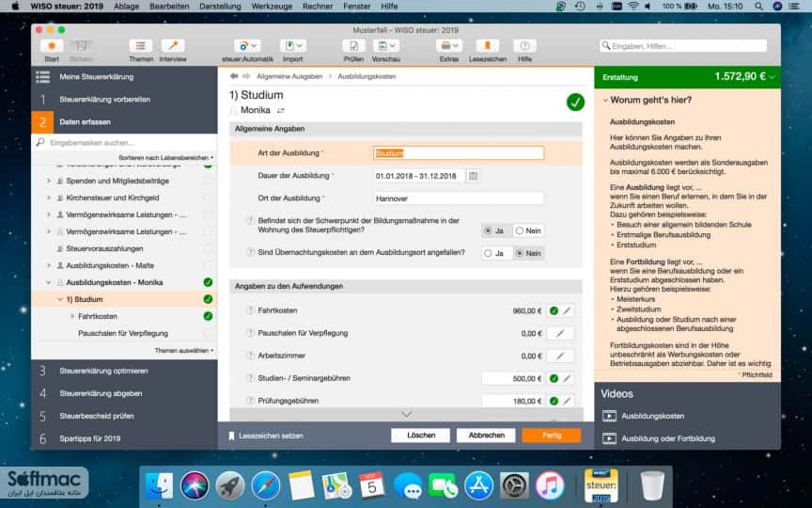
Task: Launch the Interview mode icon
Action: coord(173,46)
